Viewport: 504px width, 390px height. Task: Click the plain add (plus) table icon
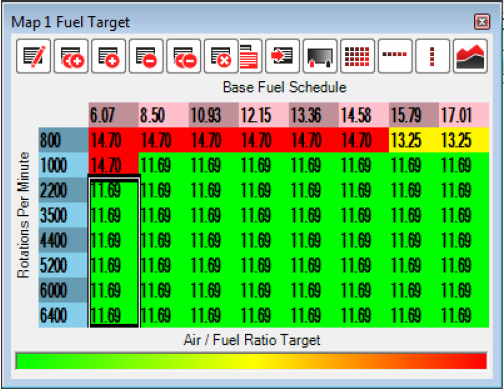click(x=109, y=56)
